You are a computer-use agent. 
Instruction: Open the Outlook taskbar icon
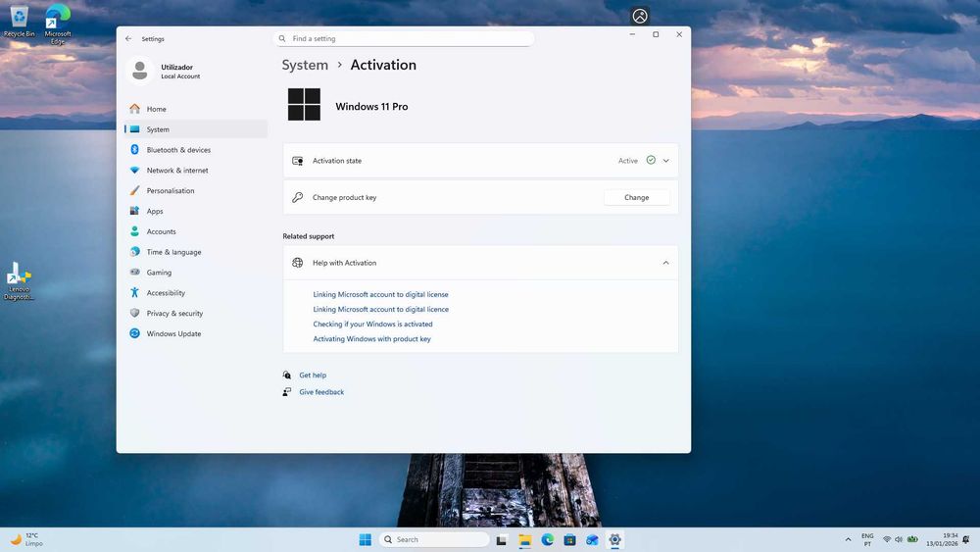[x=592, y=540]
